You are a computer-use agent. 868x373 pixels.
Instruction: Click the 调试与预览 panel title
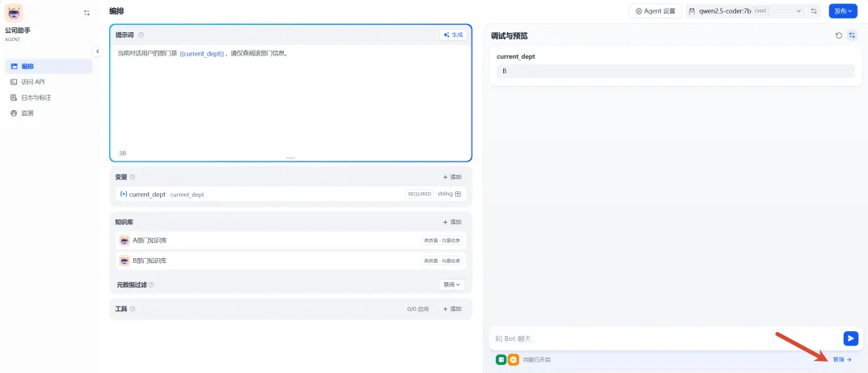[509, 36]
